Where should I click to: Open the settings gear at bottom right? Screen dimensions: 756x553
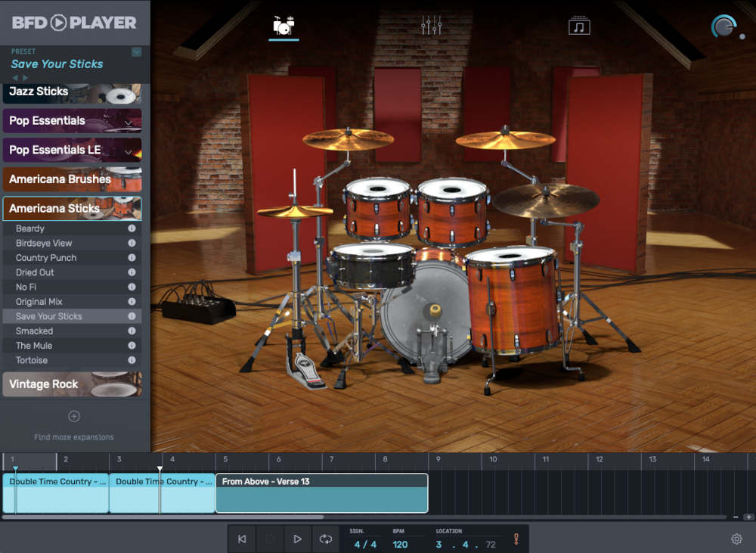737,539
